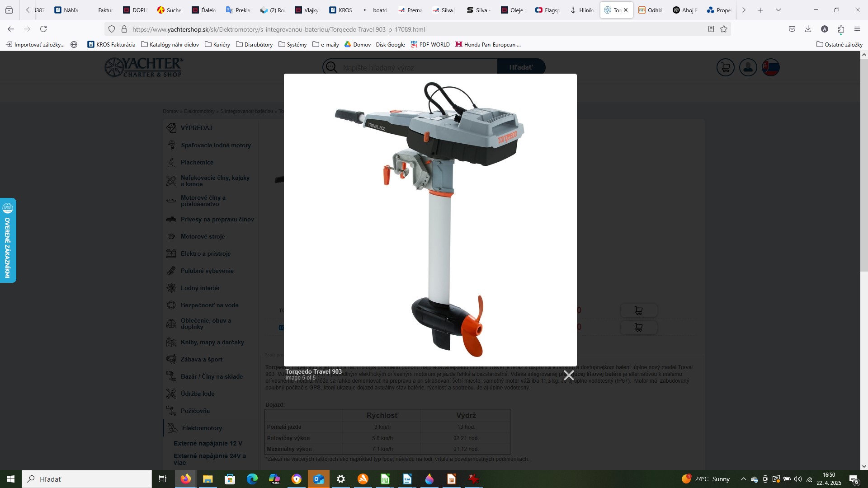This screenshot has width=868, height=488.
Task: Open Firefox downloads panel
Action: 808,29
